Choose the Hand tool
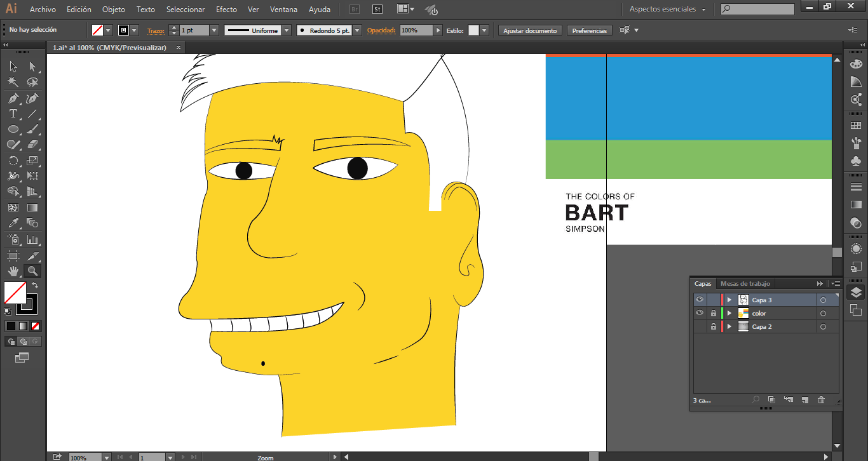The height and width of the screenshot is (461, 868). click(x=13, y=271)
